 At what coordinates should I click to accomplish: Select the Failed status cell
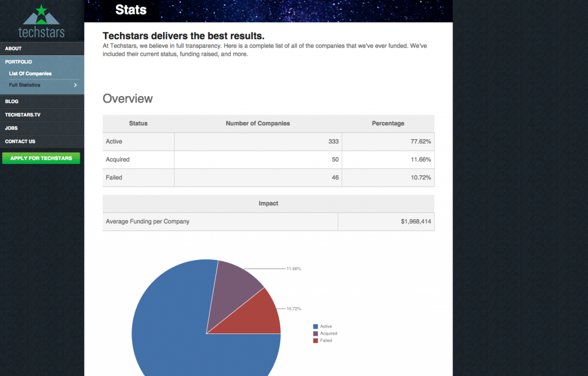coord(138,178)
